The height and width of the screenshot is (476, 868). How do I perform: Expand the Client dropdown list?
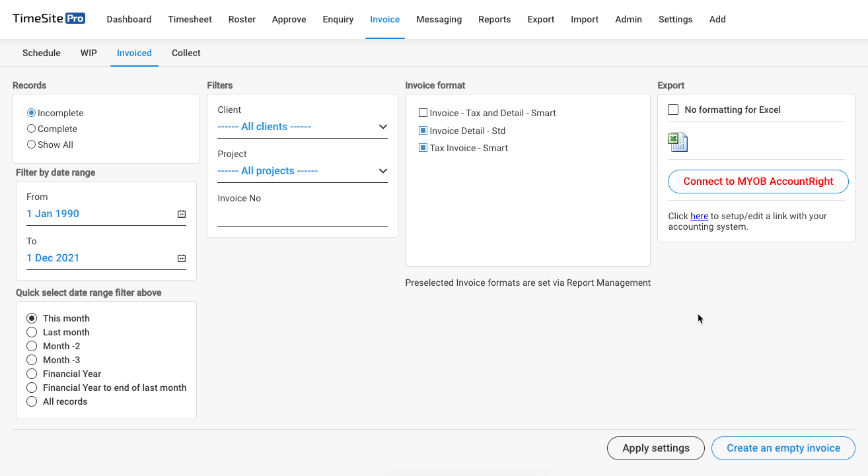303,127
